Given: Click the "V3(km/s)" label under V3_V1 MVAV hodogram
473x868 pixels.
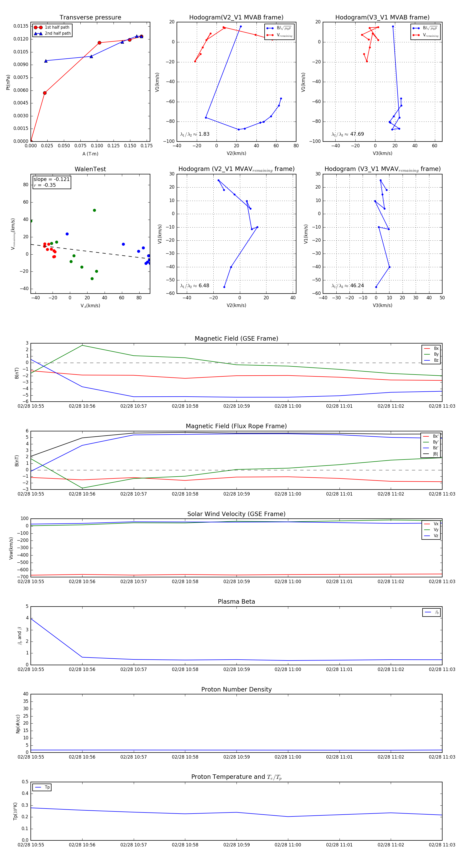Looking at the screenshot, I should pyautogui.click(x=382, y=305).
